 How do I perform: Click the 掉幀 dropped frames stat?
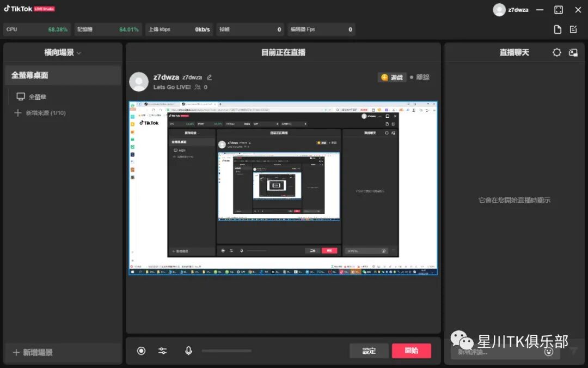[x=250, y=29]
